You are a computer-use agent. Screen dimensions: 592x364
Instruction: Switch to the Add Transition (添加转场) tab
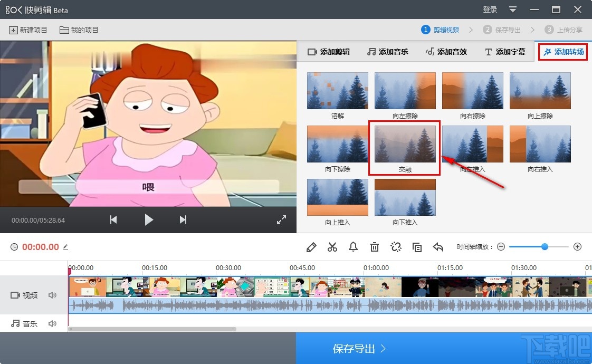(x=564, y=52)
